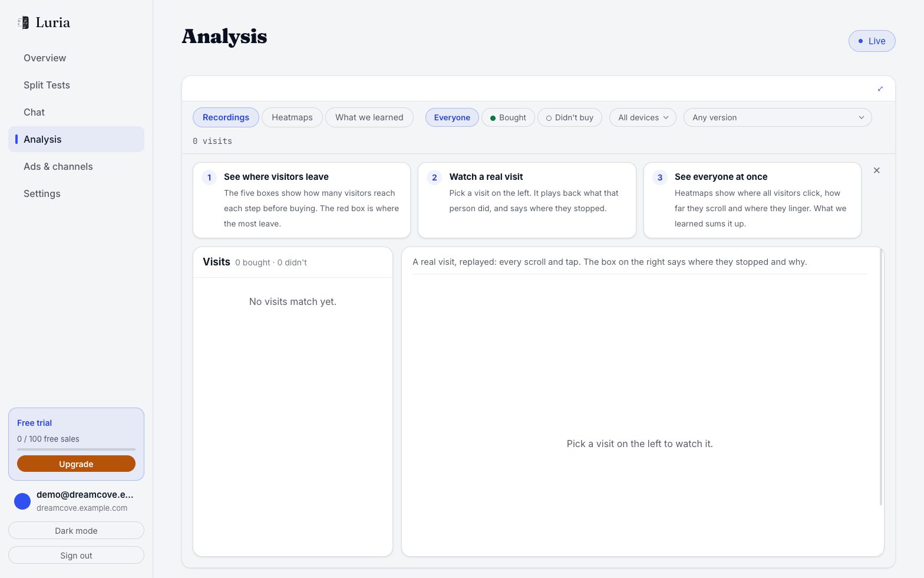Dismiss the onboarding tips with the X
Image resolution: width=924 pixels, height=578 pixels.
[x=877, y=170]
